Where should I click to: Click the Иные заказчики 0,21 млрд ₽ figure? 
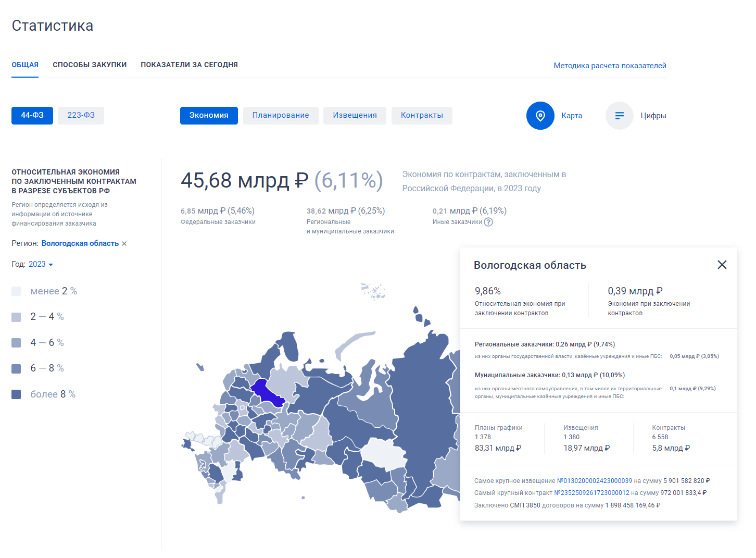tap(470, 211)
